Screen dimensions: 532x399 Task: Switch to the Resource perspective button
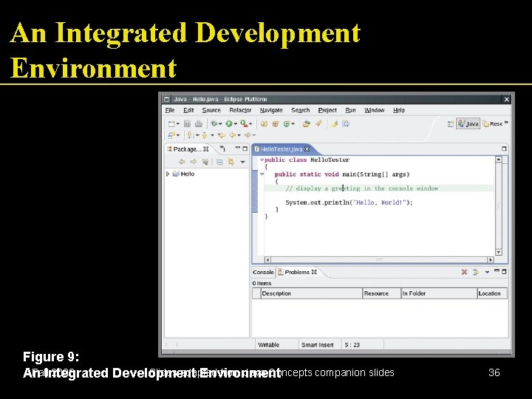coord(493,124)
